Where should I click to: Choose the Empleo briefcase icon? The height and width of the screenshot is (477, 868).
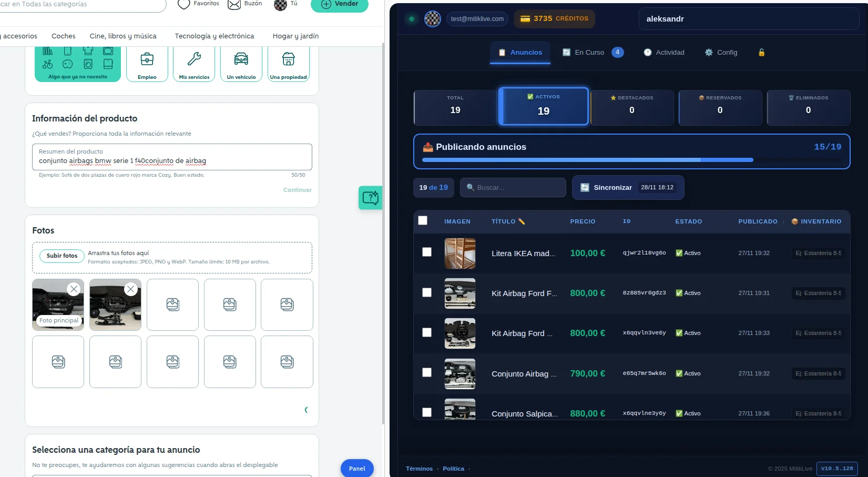147,59
